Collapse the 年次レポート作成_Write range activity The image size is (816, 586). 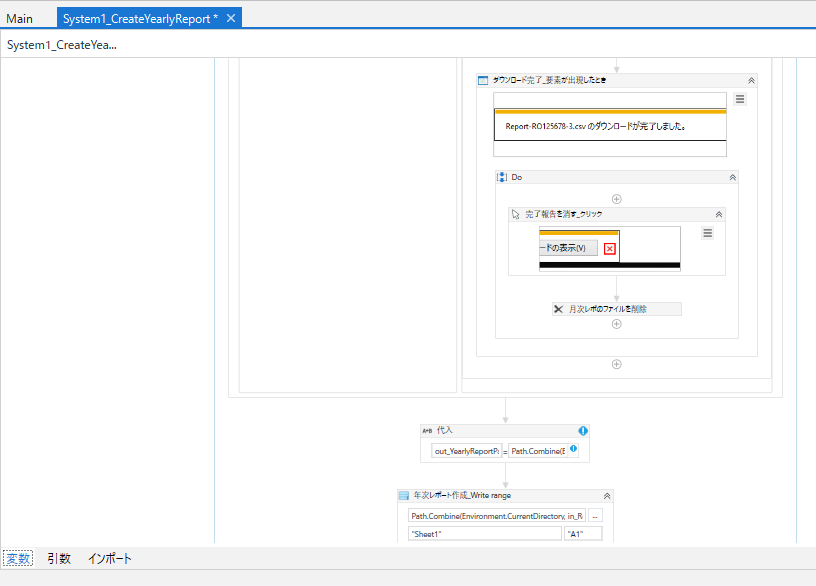pos(607,496)
